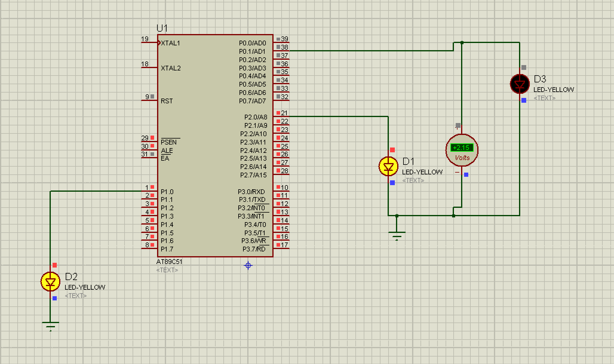Click the P1.0 pin name

167,192
